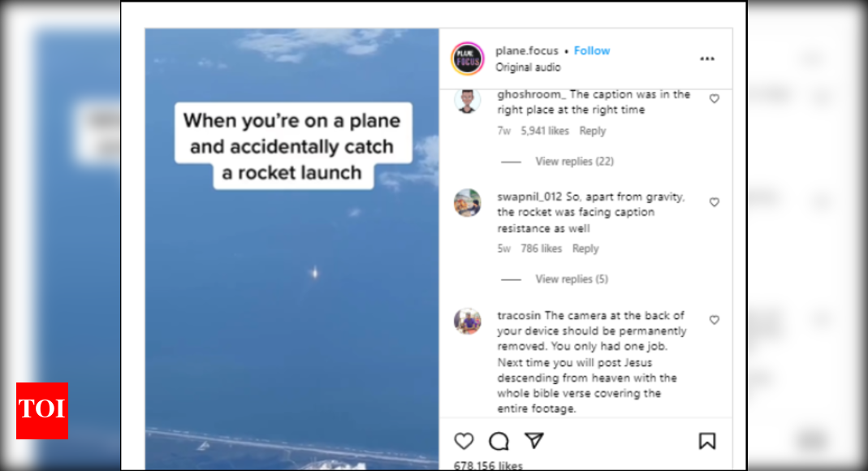Share the post via the paper plane icon
Viewport: 868px width, 471px height.
(533, 441)
